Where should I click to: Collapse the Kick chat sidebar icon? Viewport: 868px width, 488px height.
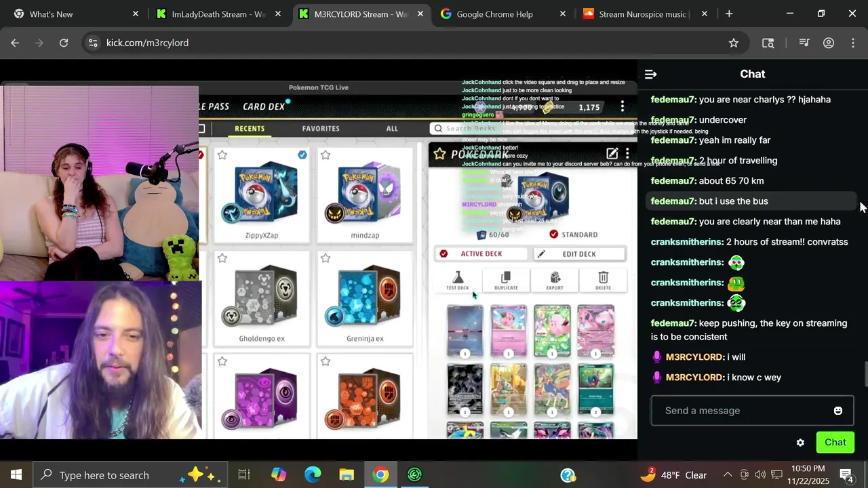(x=650, y=74)
